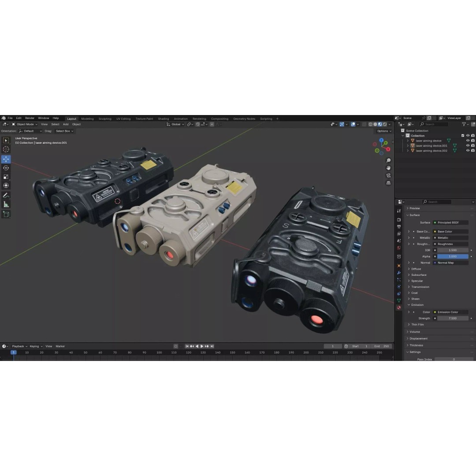The width and height of the screenshot is (476, 476).
Task: Click the viewport Zoom magnifier icon
Action: tap(388, 160)
